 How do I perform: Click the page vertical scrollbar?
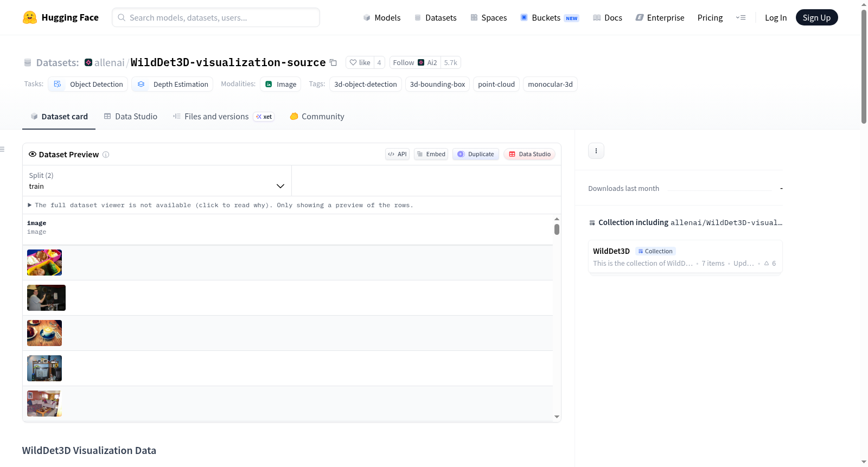click(x=864, y=66)
